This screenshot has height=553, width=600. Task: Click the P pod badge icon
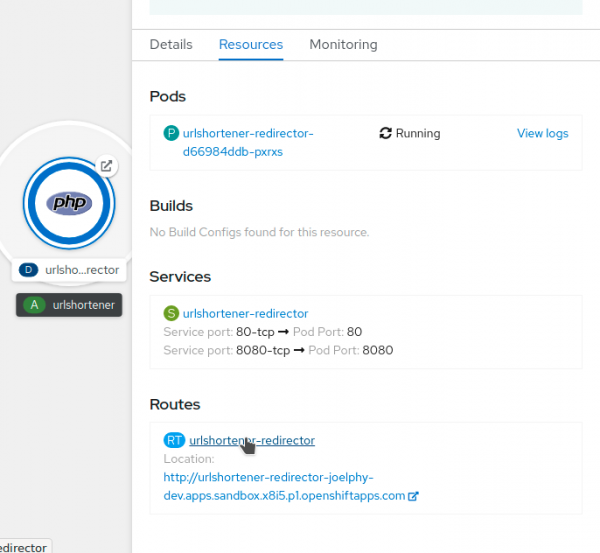(x=172, y=133)
